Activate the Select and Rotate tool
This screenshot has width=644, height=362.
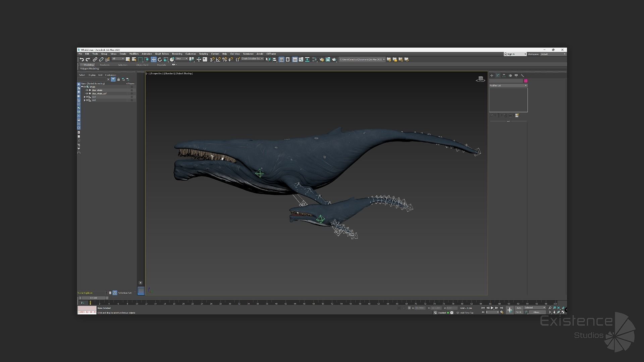click(x=160, y=59)
